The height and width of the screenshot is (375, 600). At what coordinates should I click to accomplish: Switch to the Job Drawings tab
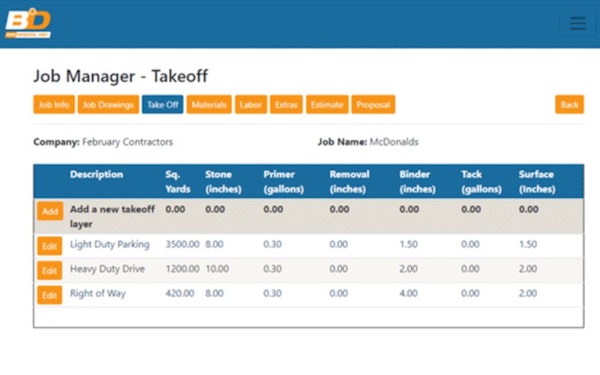108,104
